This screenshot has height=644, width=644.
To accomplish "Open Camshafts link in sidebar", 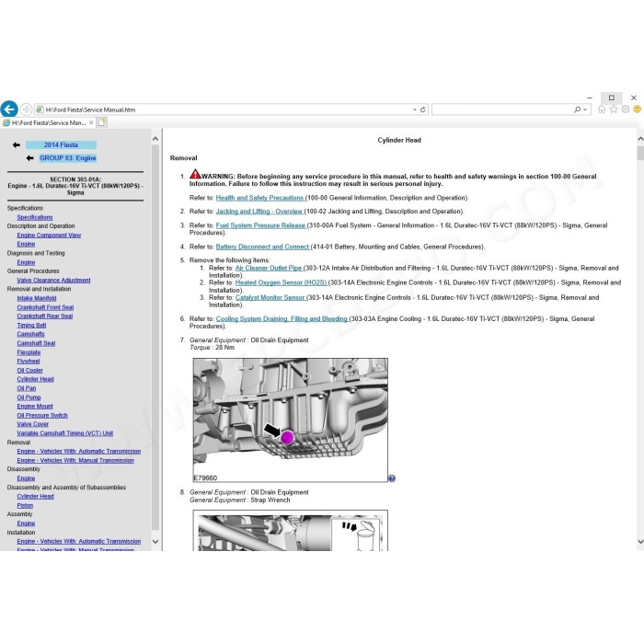I will [30, 334].
